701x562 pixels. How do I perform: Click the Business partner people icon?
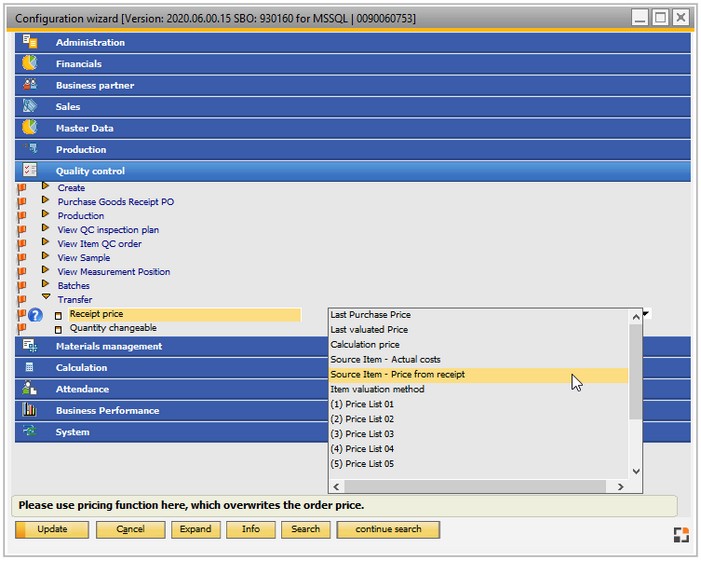click(30, 85)
